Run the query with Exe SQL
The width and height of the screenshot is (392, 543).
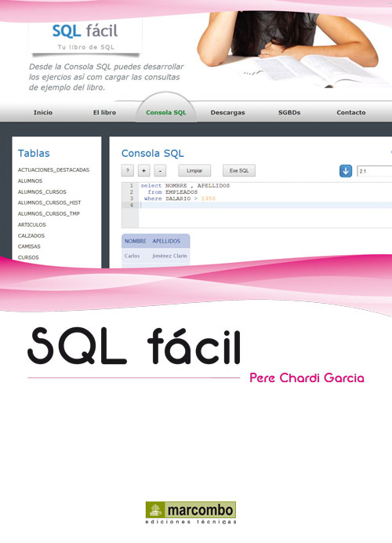coord(239,171)
